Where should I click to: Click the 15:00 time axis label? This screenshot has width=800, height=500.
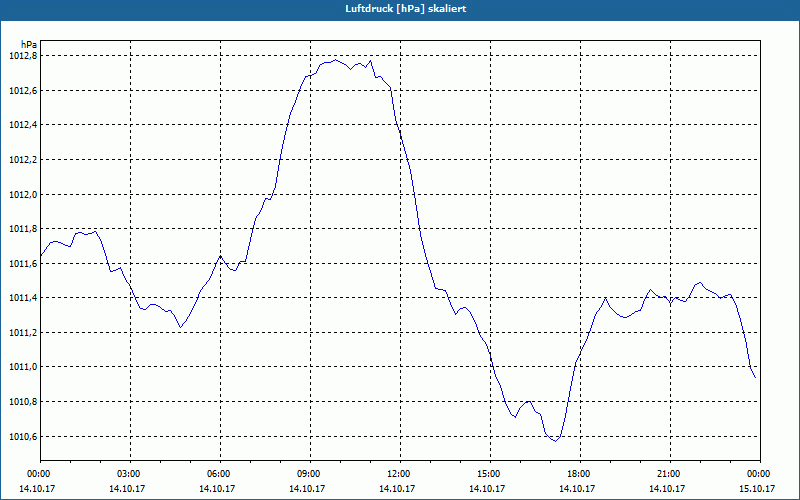[487, 474]
